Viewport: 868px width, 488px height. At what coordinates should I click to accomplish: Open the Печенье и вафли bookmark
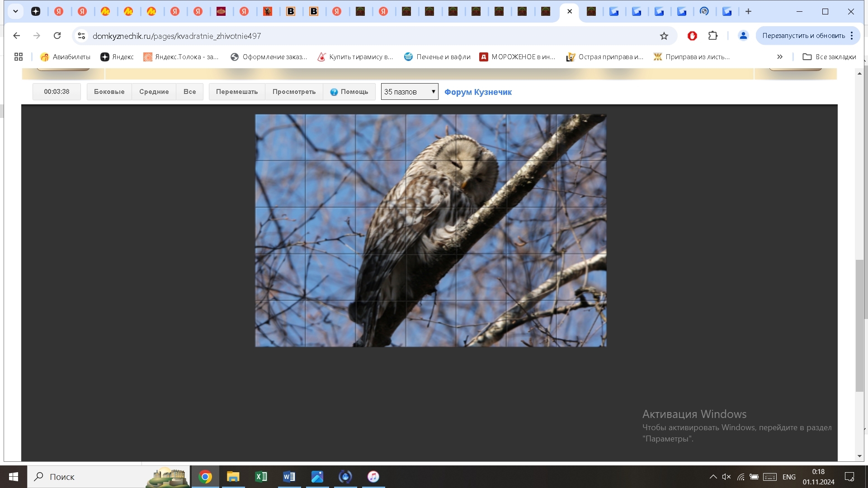pos(437,57)
